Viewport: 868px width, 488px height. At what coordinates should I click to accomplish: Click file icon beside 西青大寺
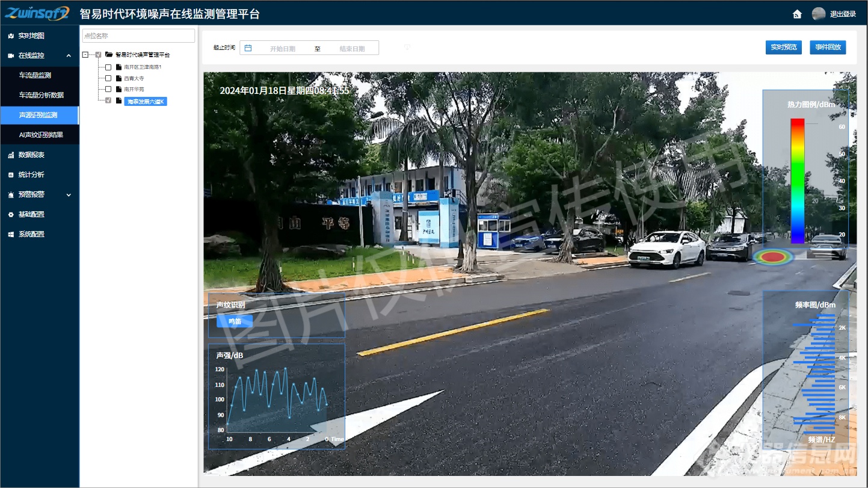click(119, 78)
